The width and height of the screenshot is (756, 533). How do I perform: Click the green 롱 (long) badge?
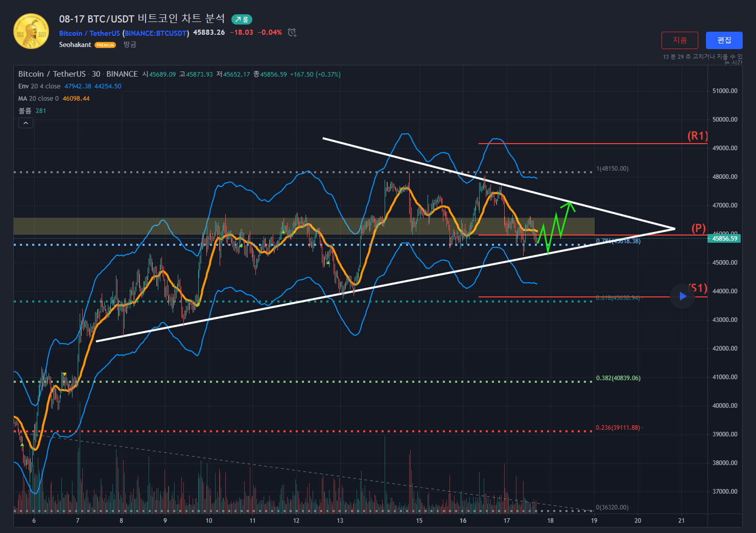[242, 19]
